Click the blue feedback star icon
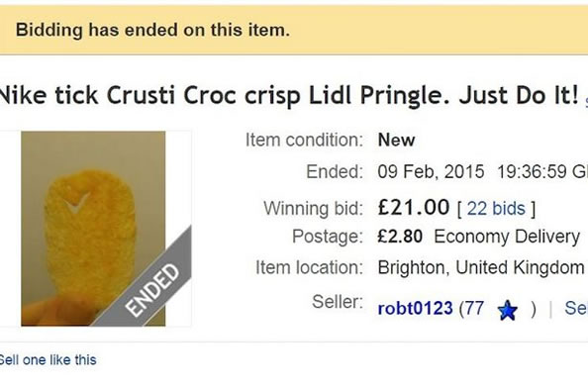Viewport: 588px width, 391px height. pyautogui.click(x=508, y=310)
